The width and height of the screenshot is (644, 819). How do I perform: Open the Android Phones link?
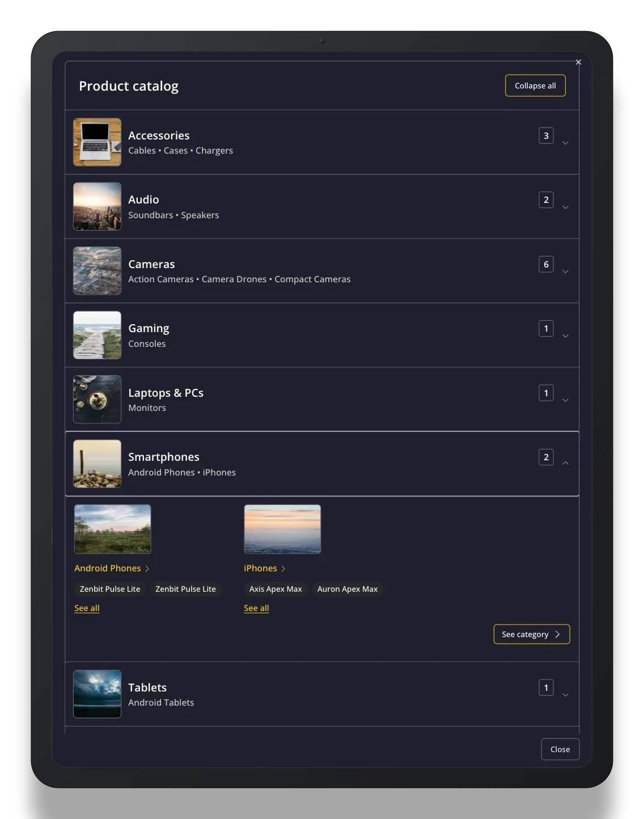108,568
